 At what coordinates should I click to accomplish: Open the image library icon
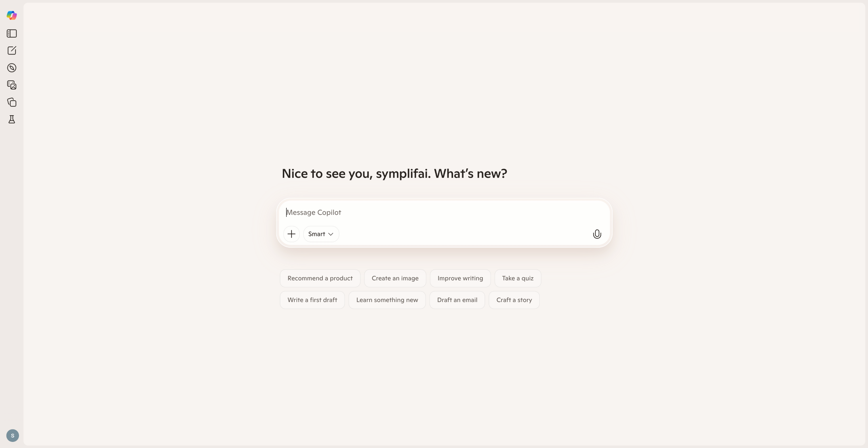[12, 85]
